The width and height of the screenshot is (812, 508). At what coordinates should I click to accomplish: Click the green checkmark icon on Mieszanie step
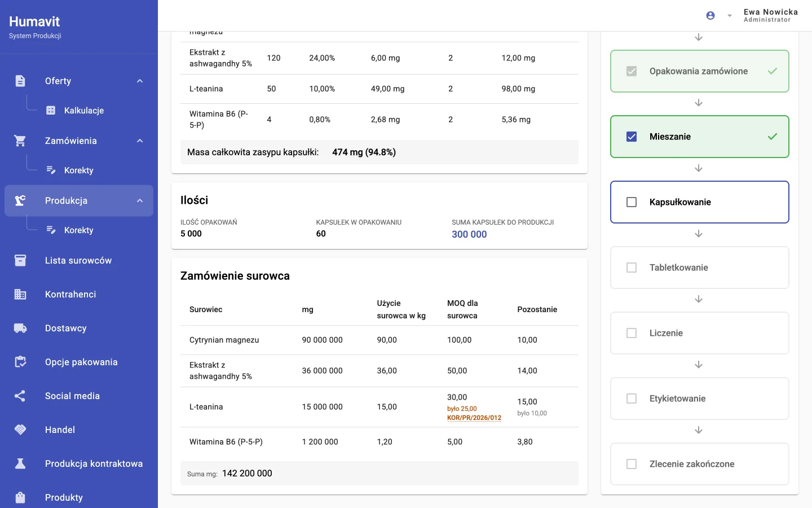pos(773,137)
